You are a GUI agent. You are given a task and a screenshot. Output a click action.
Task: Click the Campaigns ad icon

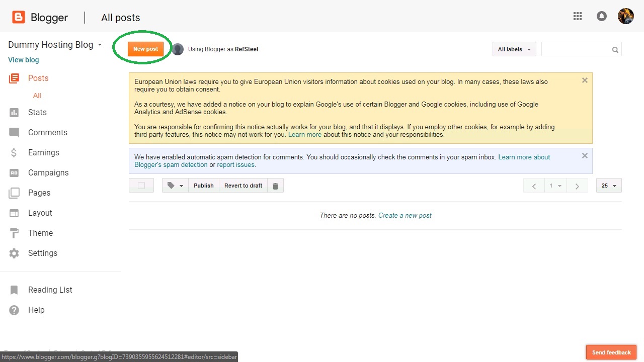click(x=14, y=173)
